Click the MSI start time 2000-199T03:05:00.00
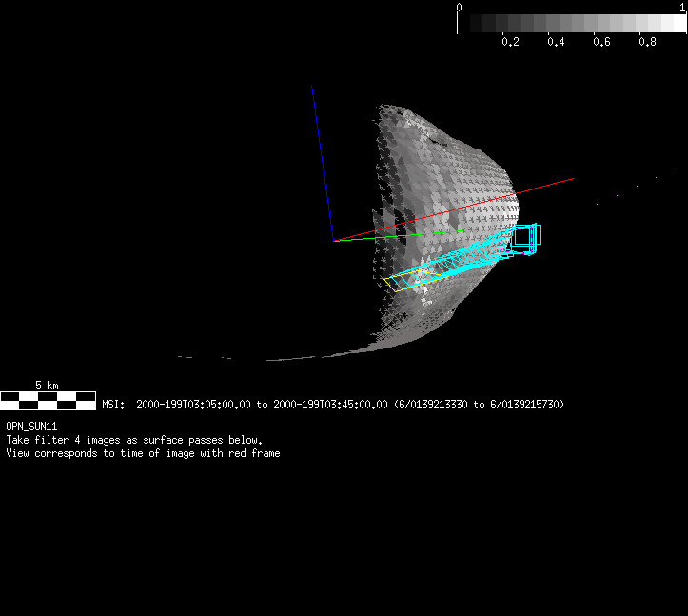 [x=193, y=405]
